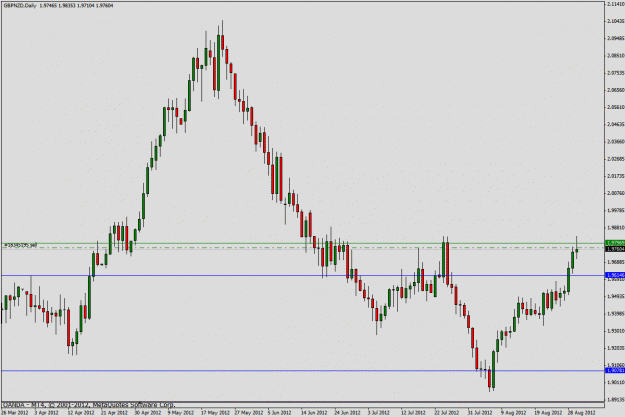The width and height of the screenshot is (625, 417).
Task: Click the '12 Jul 2012' date label
Action: (x=413, y=413)
